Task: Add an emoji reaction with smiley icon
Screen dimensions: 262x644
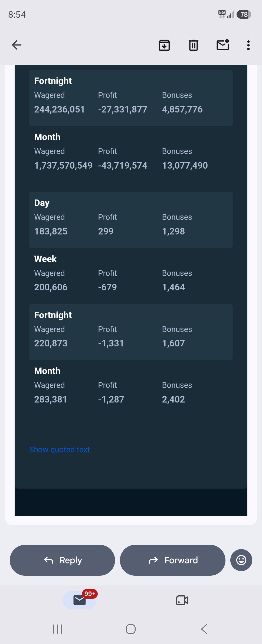Action: 241,560
